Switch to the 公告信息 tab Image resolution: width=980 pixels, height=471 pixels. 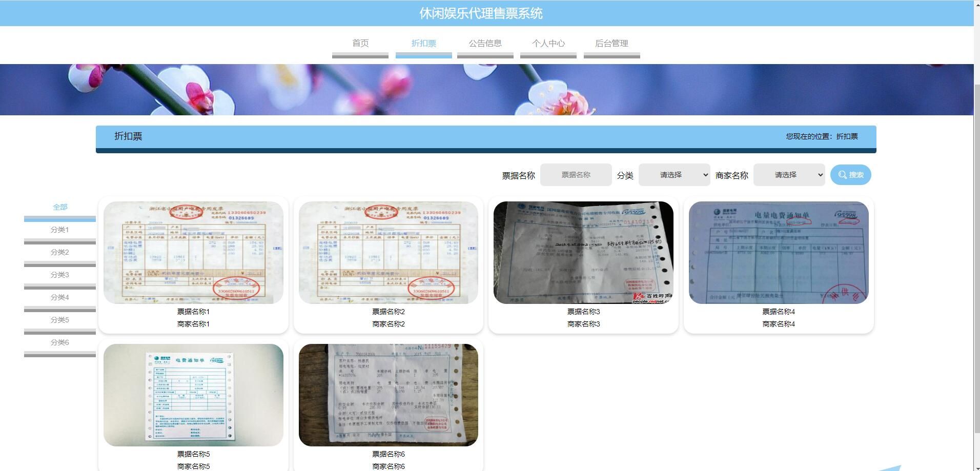click(x=486, y=44)
